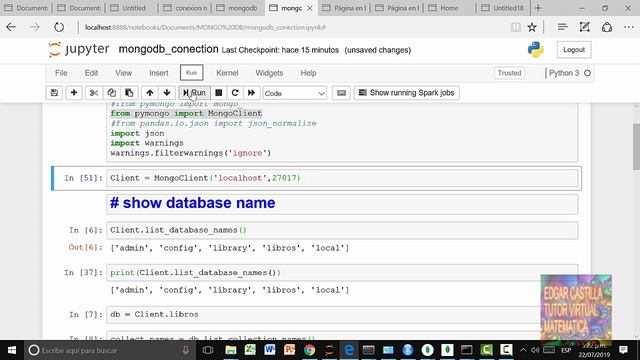Open the Windows Start menu
640x360 pixels.
pos(12,350)
